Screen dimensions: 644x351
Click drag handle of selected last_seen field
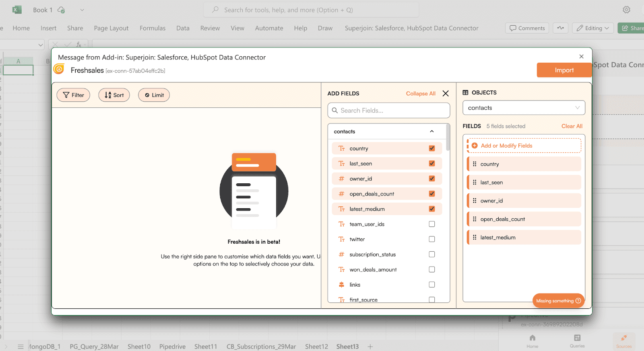475,182
